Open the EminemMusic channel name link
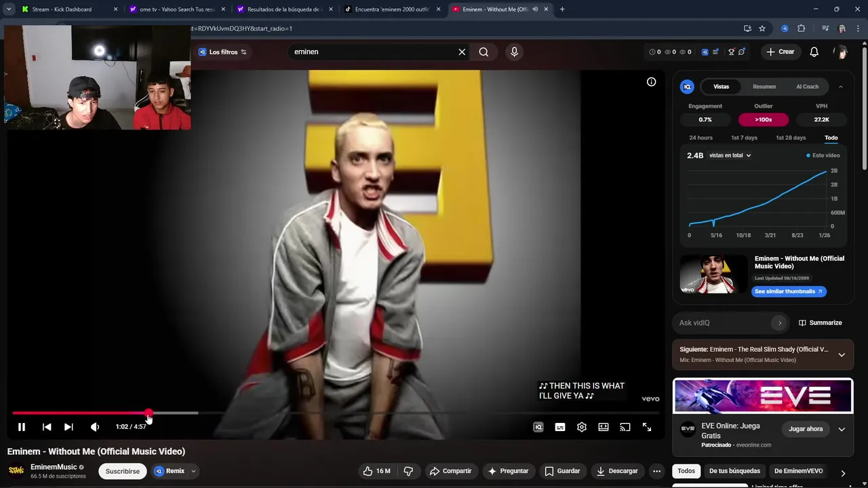 [54, 467]
